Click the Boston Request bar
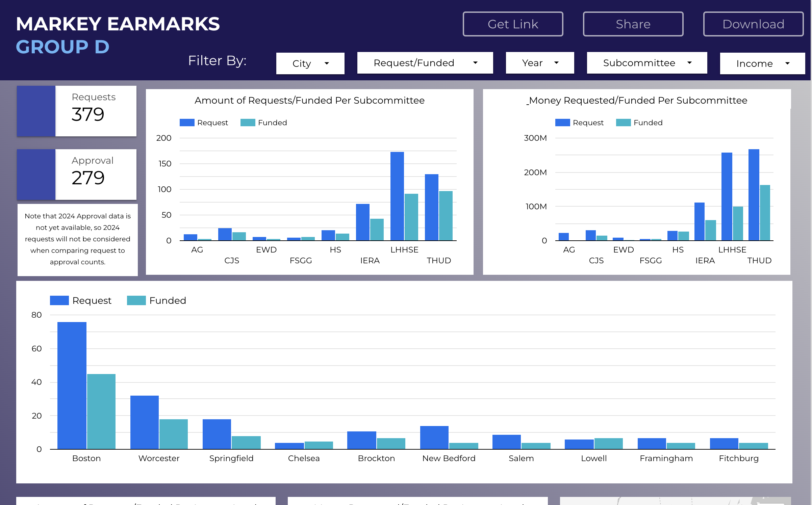This screenshot has width=812, height=505. (72, 386)
